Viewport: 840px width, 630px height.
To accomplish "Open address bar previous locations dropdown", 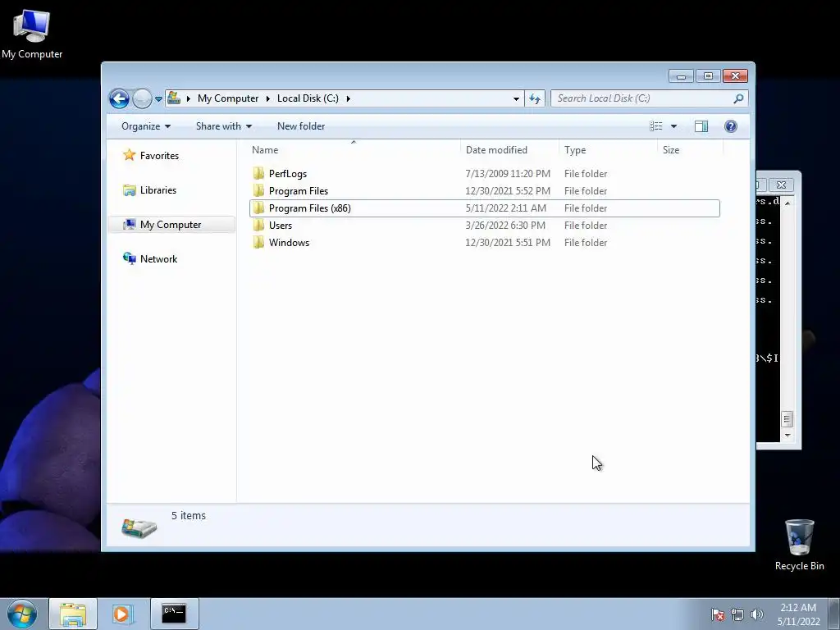I will 516,98.
